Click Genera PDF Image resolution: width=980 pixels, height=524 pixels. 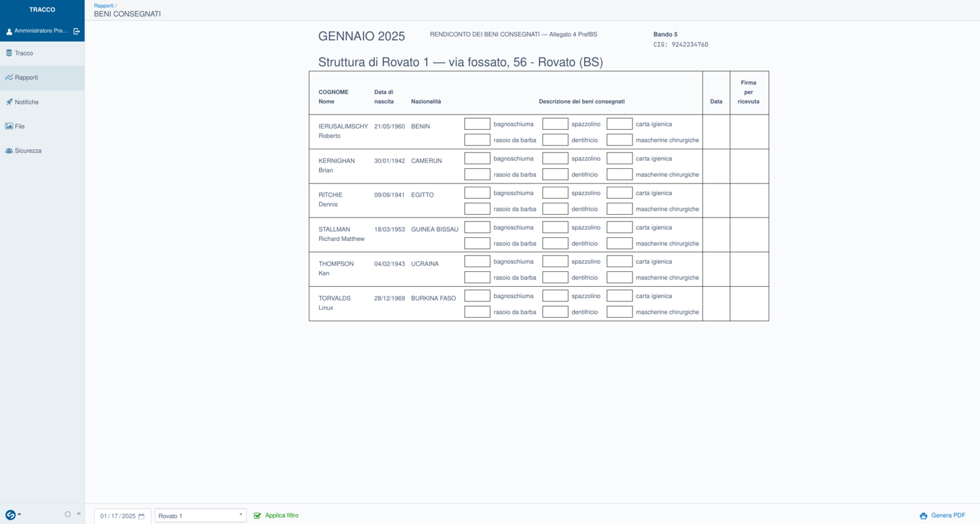point(943,515)
